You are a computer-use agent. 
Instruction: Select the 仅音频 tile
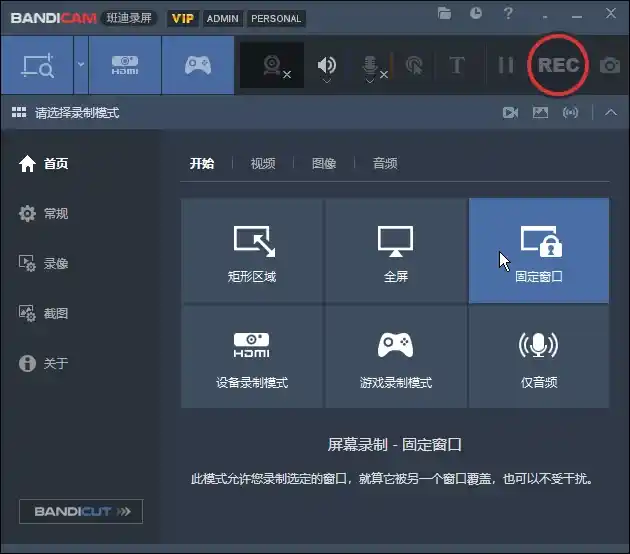(539, 356)
